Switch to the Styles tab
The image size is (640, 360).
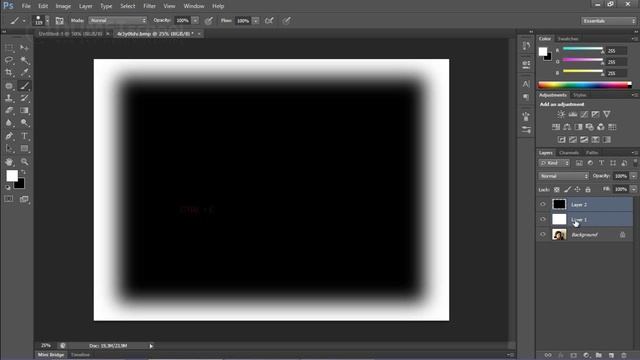point(580,95)
